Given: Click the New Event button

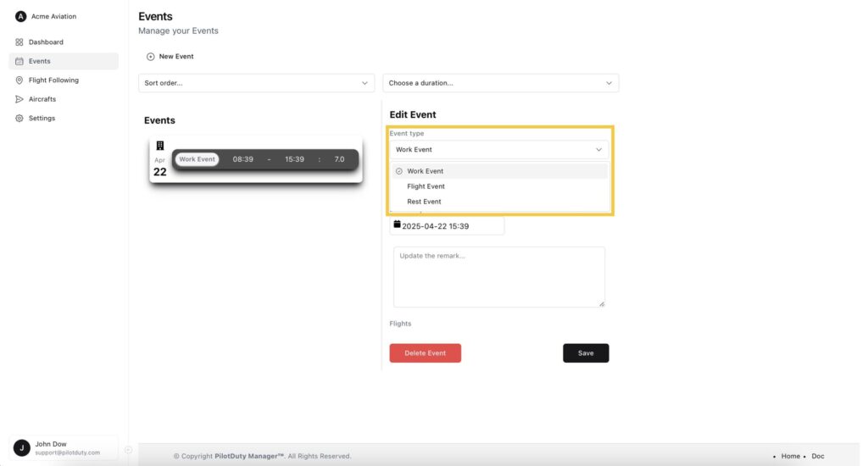Looking at the screenshot, I should tap(170, 57).
